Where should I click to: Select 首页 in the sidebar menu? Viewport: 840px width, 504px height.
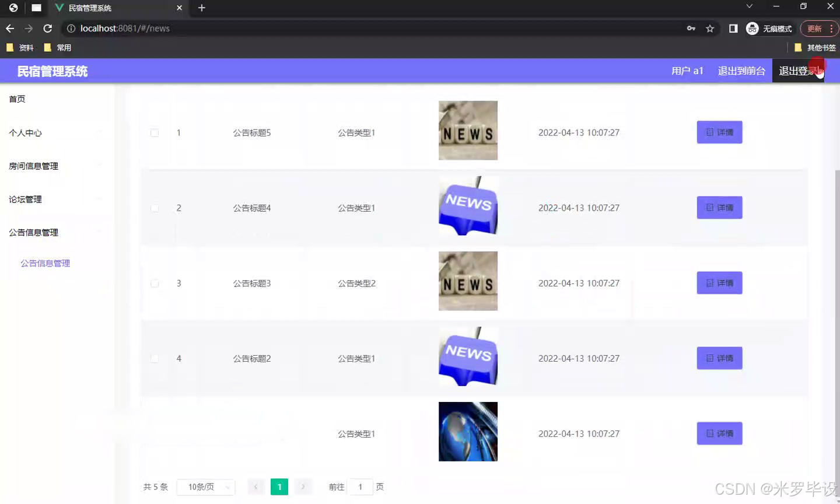pyautogui.click(x=17, y=99)
